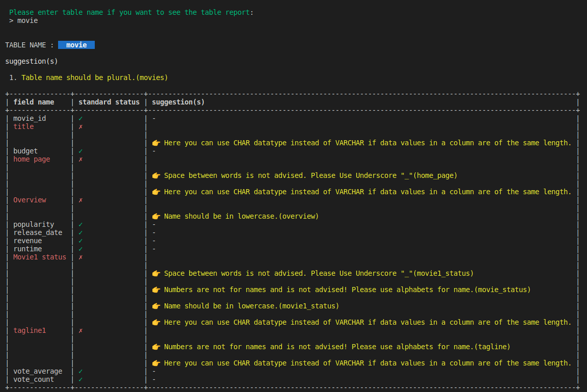The height and width of the screenshot is (392, 587).
Task: Select the finger icon beside tagline1 CHAR datatype suggestion
Action: click(x=156, y=362)
